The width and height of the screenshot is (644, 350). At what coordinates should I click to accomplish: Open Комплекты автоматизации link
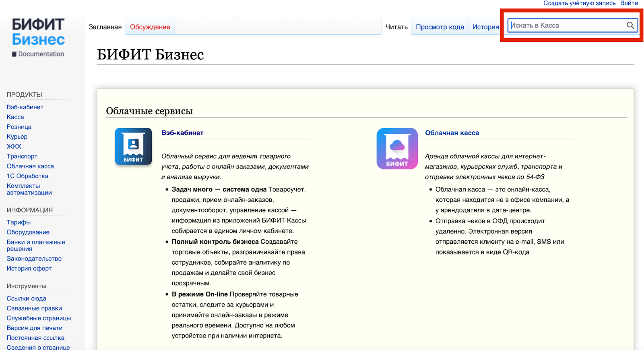pyautogui.click(x=29, y=189)
